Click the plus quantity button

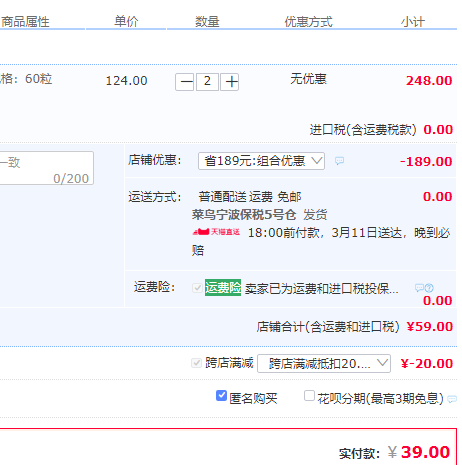[230, 82]
